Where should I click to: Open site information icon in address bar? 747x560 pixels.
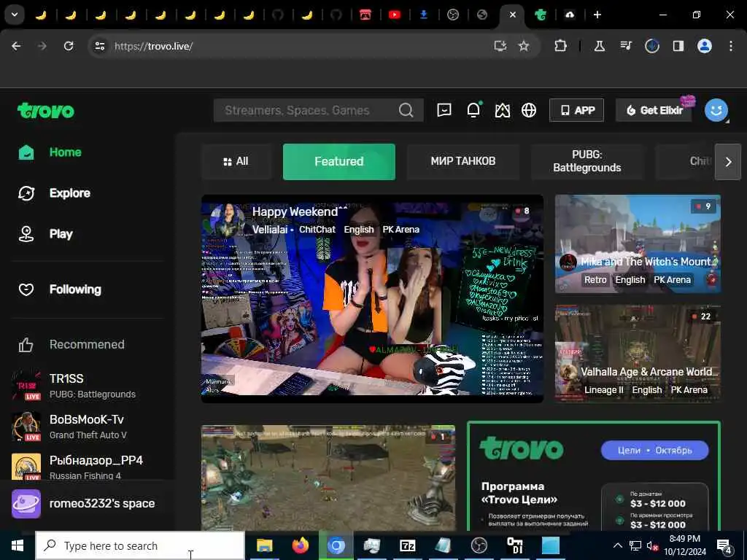(x=99, y=46)
